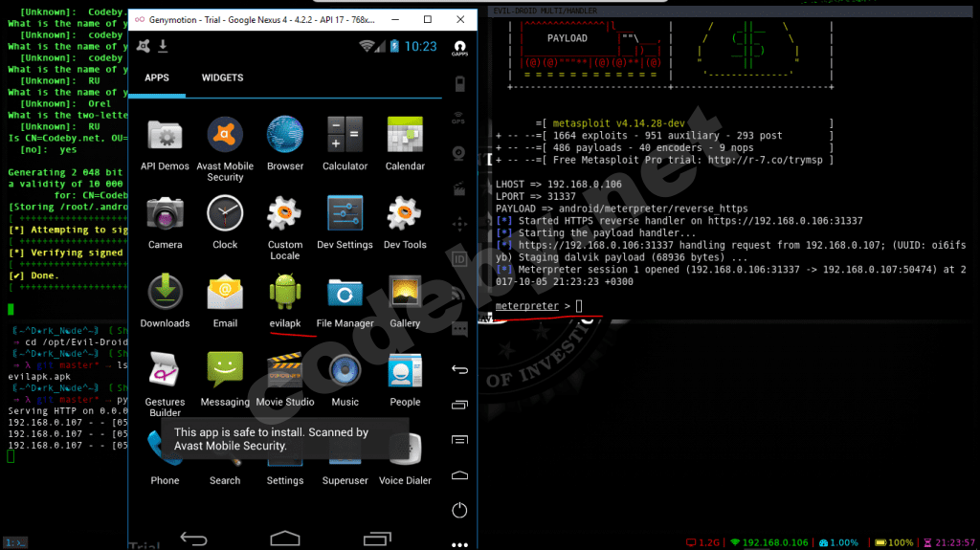
Task: Open the API Demos app
Action: point(165,143)
